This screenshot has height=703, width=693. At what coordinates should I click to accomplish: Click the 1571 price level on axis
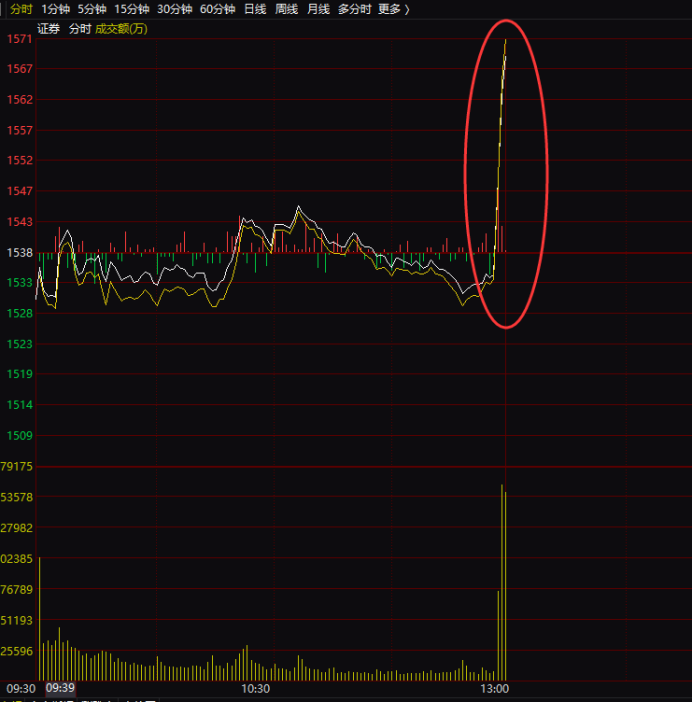(x=20, y=39)
